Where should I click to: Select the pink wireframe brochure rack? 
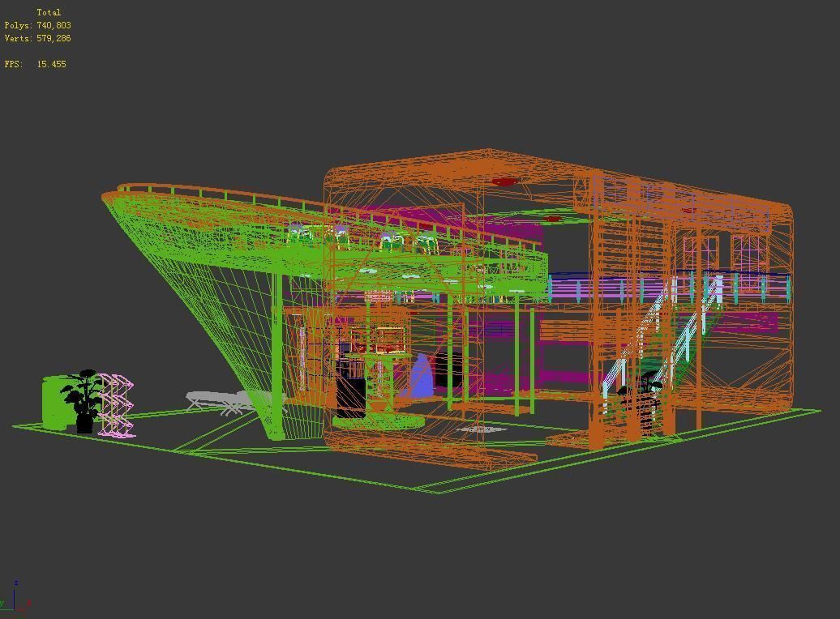pos(116,406)
